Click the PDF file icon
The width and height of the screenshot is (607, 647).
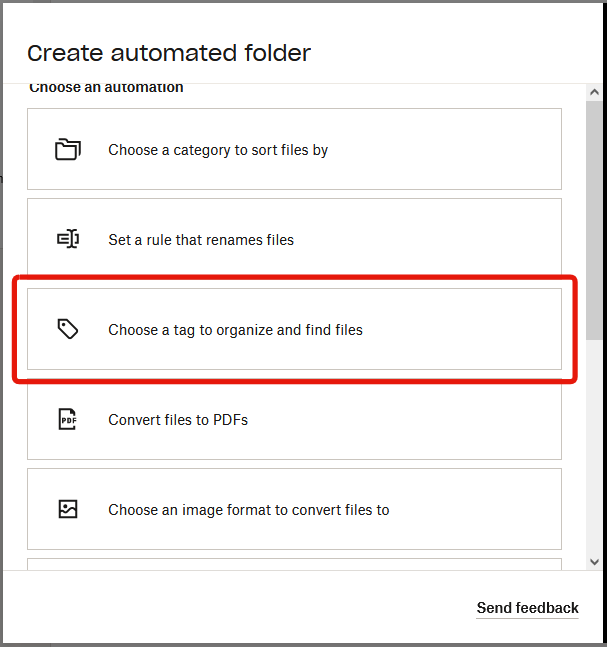coord(68,420)
